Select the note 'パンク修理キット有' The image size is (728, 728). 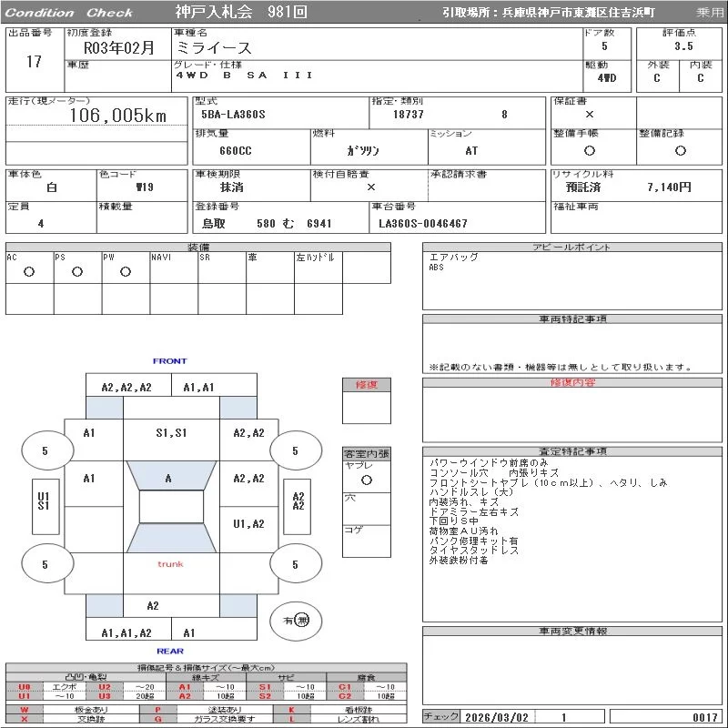pyautogui.click(x=473, y=541)
